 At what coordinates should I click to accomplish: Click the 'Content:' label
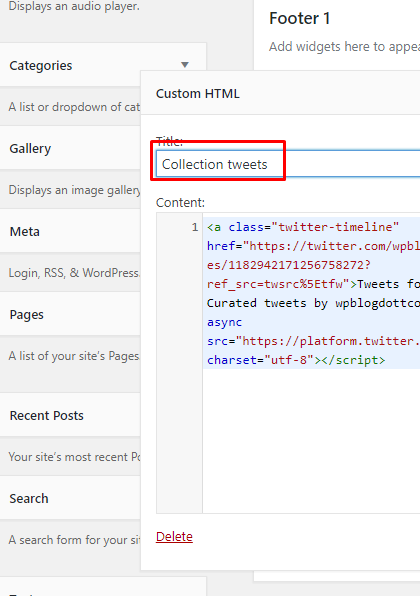[180, 202]
